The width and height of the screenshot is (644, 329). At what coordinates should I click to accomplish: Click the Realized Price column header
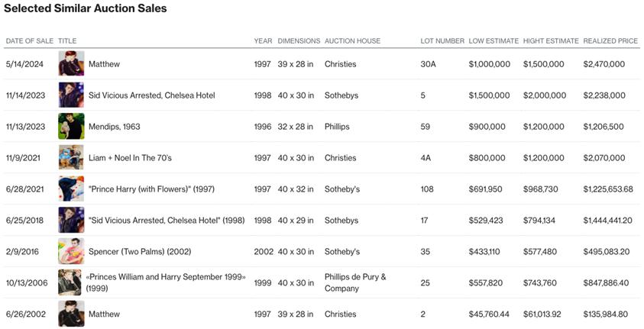coord(610,41)
